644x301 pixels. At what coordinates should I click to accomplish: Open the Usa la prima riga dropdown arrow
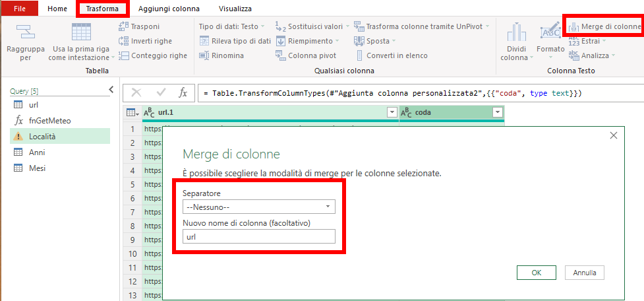point(113,57)
